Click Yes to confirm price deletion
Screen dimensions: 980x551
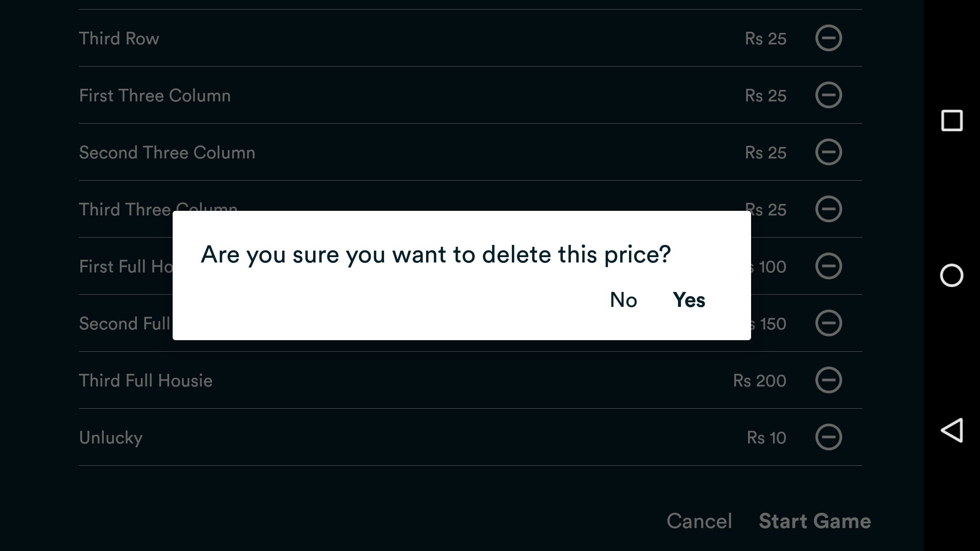tap(689, 299)
